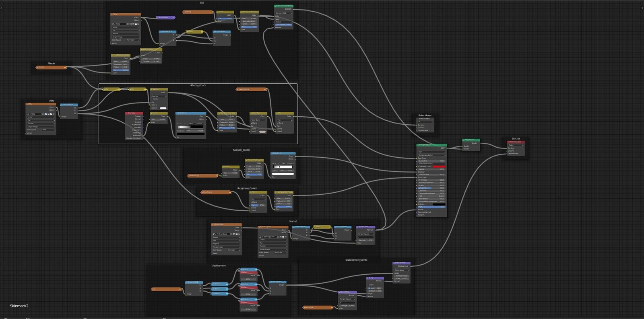Select the Specular_Control frame label
Viewport: 644px width, 319px height.
pyautogui.click(x=241, y=150)
